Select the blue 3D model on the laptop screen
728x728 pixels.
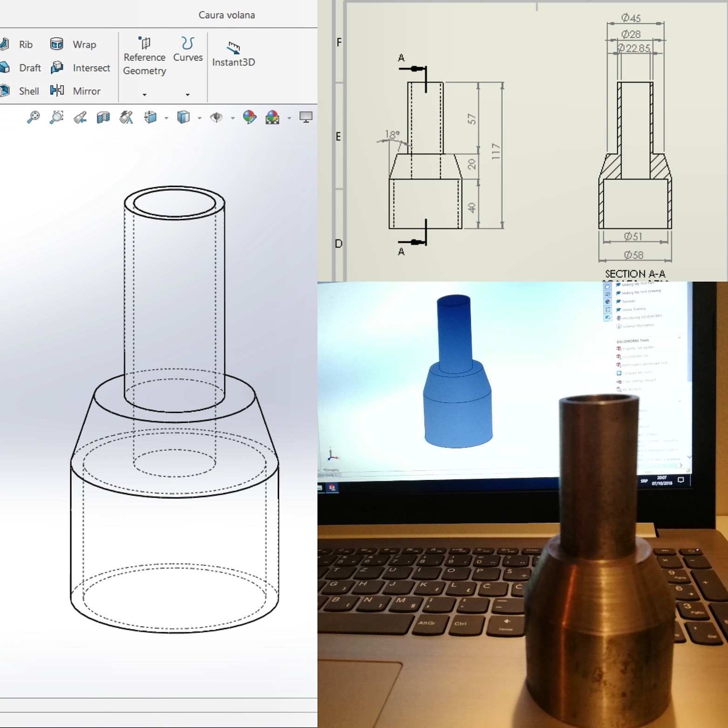[x=458, y=372]
